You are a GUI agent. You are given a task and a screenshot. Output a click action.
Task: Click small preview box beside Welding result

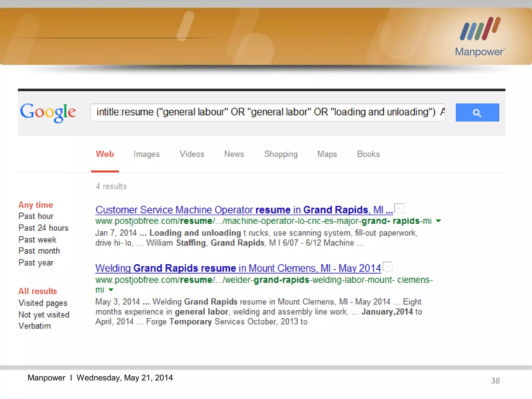click(388, 267)
